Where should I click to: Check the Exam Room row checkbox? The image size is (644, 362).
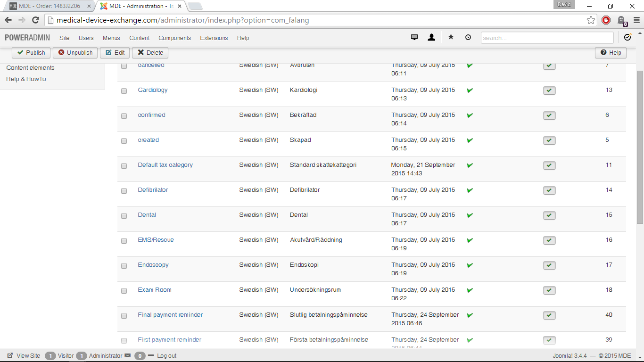tap(124, 291)
